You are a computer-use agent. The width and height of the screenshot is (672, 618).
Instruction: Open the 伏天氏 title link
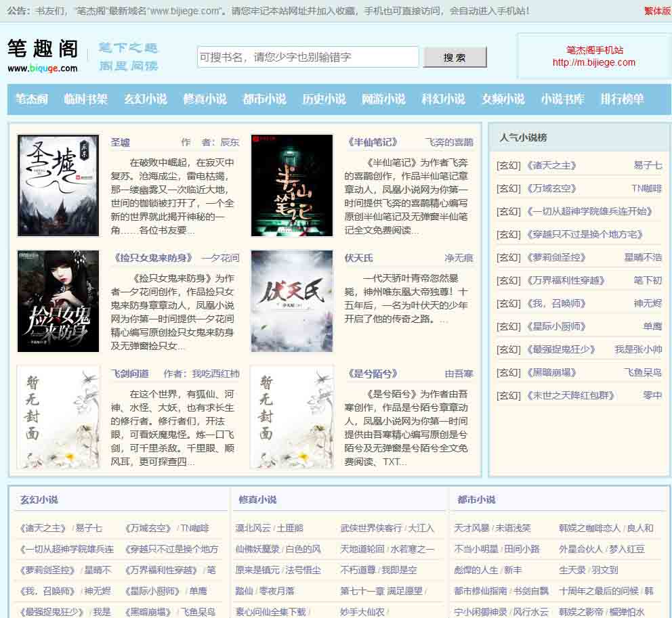359,258
